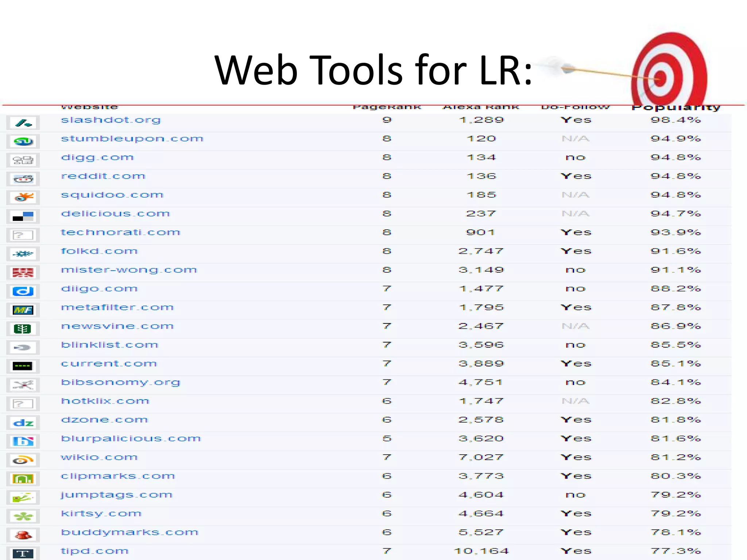Click the metafilter.com MF icon
Screen dimensions: 747x560
click(x=23, y=310)
